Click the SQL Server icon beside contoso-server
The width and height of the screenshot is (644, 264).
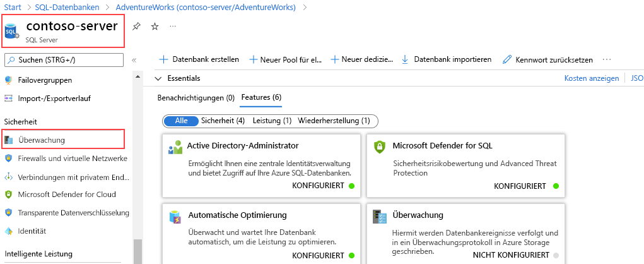click(x=11, y=31)
